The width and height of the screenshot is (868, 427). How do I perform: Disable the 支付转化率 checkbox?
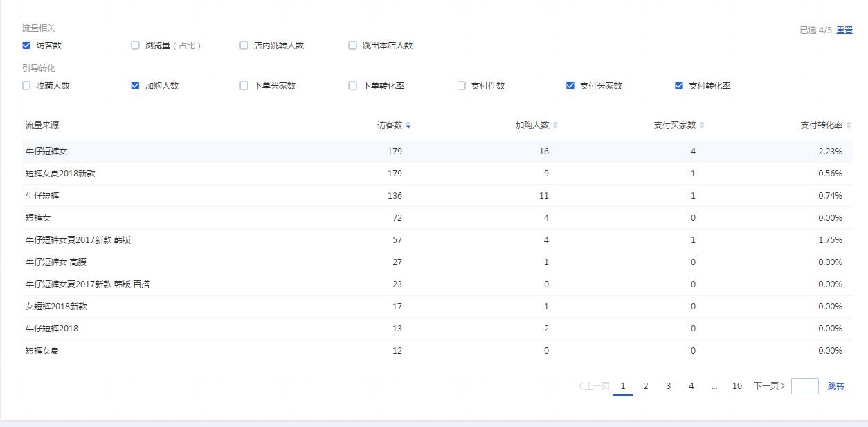pos(679,86)
